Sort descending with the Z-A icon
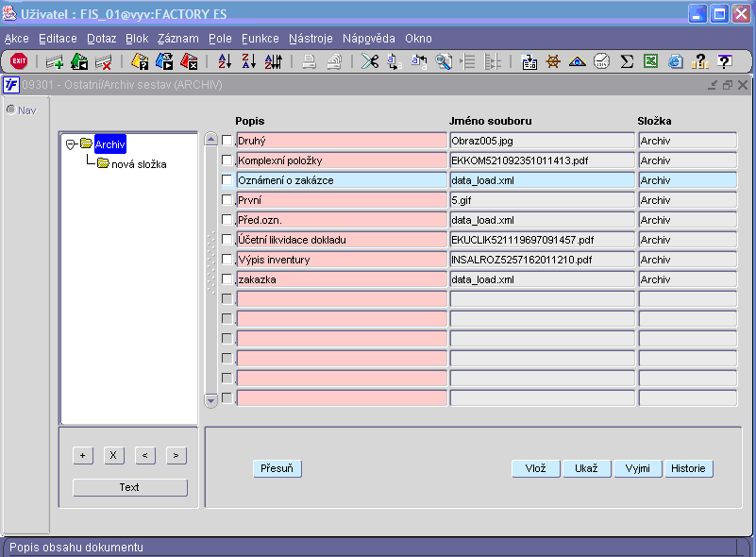 249,61
